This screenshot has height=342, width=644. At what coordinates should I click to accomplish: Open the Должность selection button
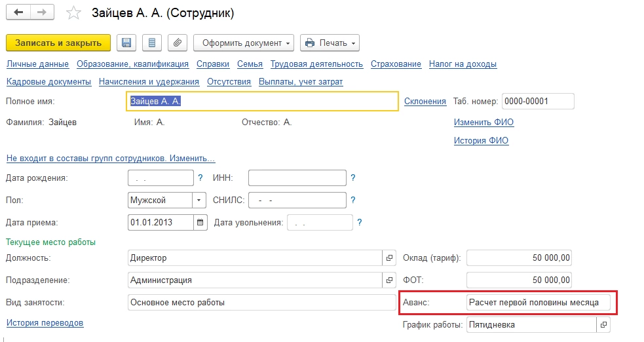pyautogui.click(x=388, y=258)
